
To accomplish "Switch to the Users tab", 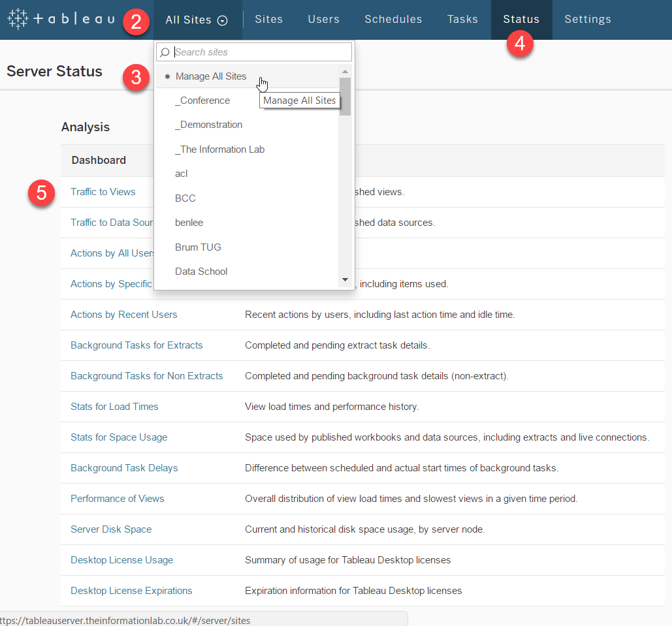I will [323, 20].
